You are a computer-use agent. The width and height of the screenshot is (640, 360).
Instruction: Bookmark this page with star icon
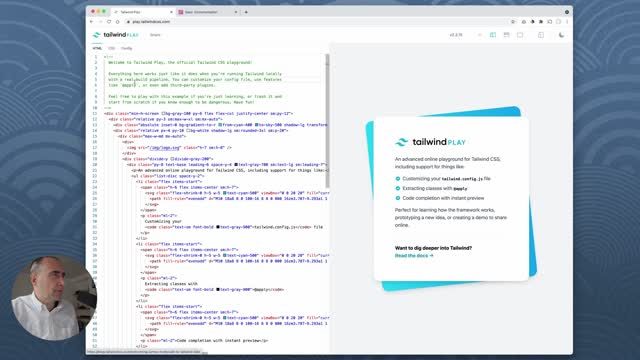tap(513, 22)
